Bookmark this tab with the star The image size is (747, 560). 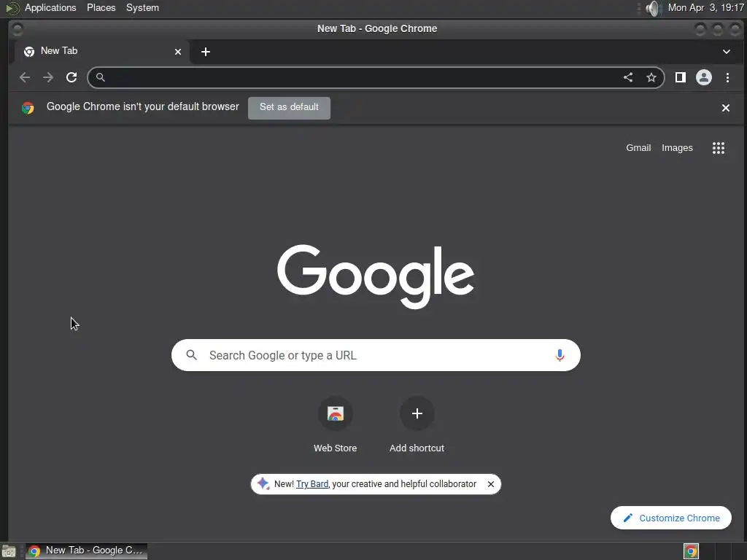tap(651, 77)
